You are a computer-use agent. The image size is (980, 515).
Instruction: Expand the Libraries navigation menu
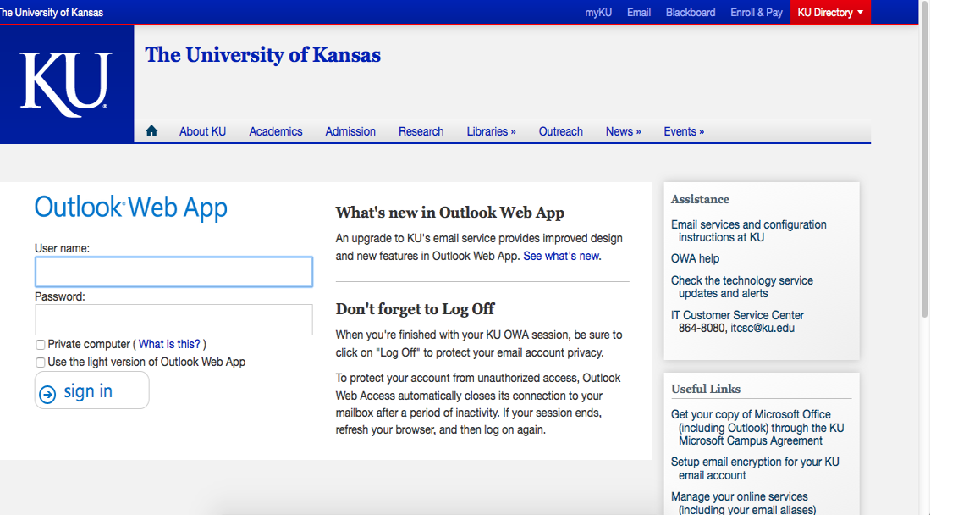click(491, 131)
